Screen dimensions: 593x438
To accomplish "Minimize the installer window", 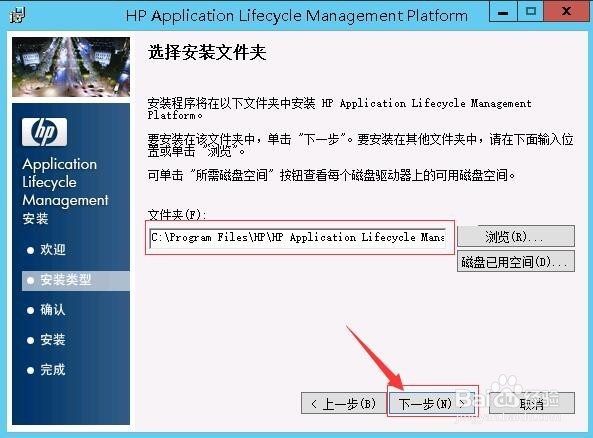I will pyautogui.click(x=503, y=12).
